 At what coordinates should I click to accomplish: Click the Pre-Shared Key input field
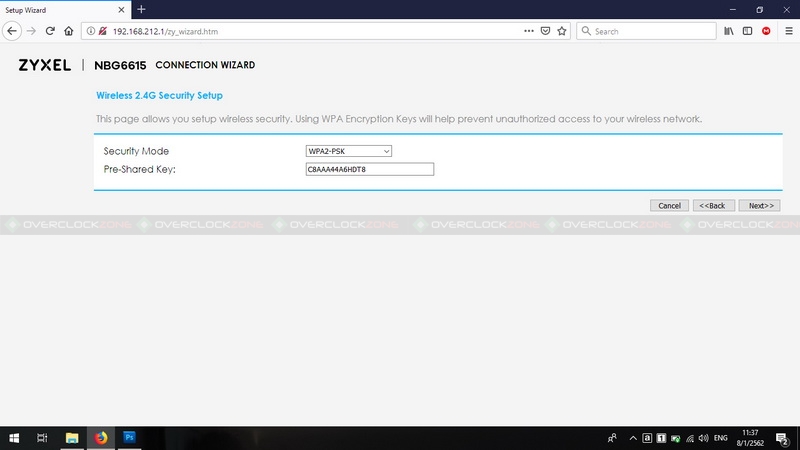coord(369,169)
